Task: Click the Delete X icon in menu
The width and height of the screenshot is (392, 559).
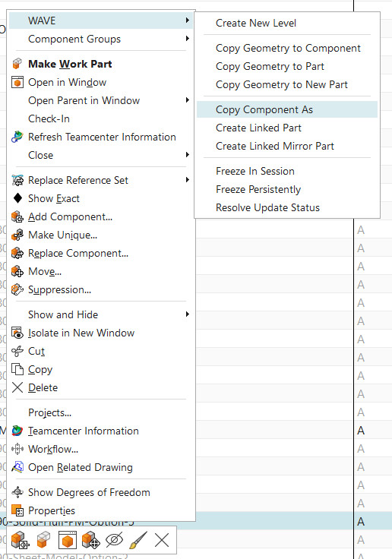Action: click(x=17, y=387)
